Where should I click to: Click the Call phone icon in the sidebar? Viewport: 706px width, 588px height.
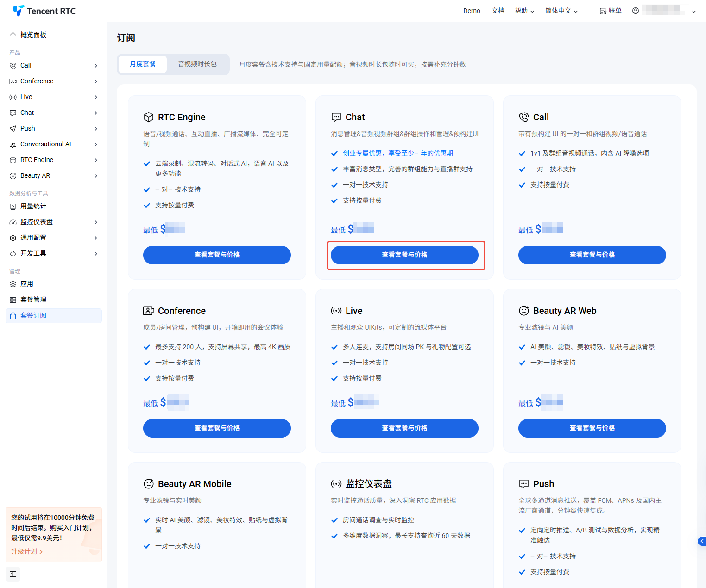point(13,66)
